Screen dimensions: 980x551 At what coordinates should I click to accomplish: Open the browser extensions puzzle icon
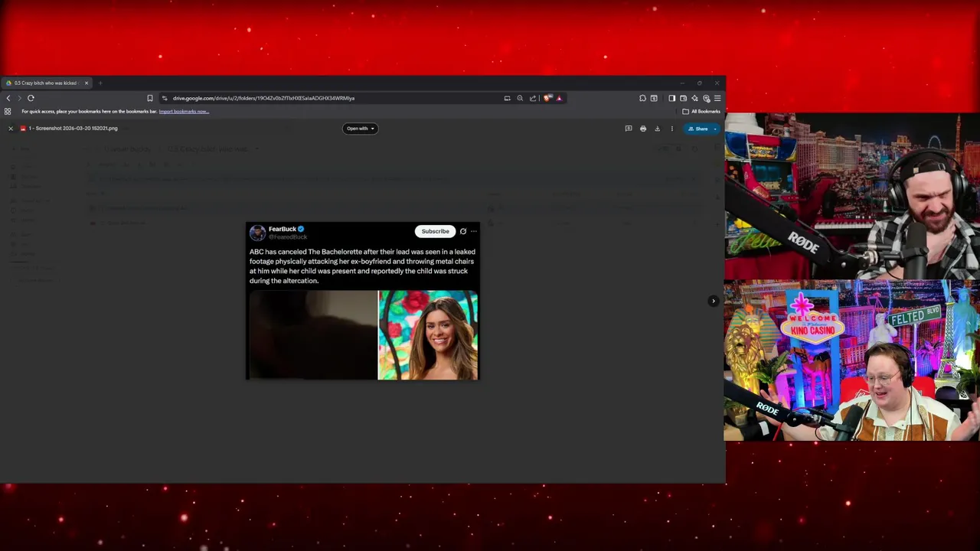point(642,98)
